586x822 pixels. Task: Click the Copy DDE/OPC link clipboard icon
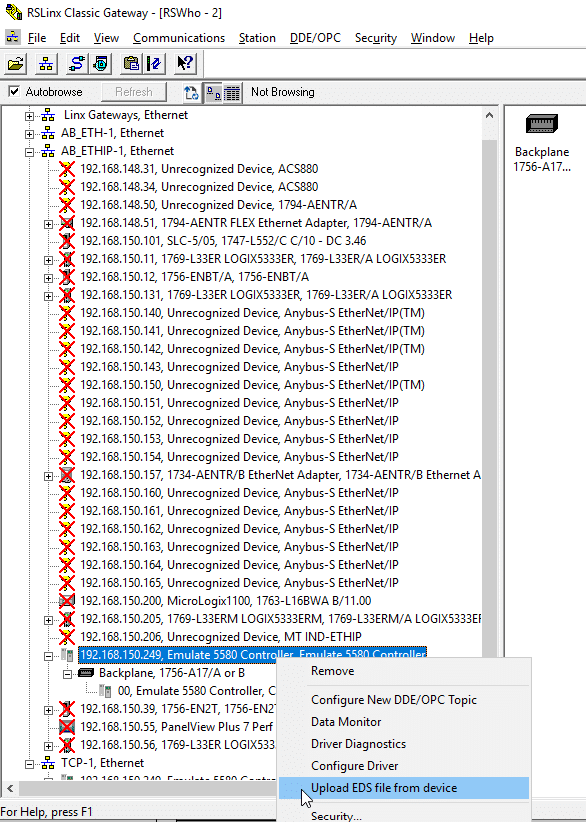coord(131,64)
